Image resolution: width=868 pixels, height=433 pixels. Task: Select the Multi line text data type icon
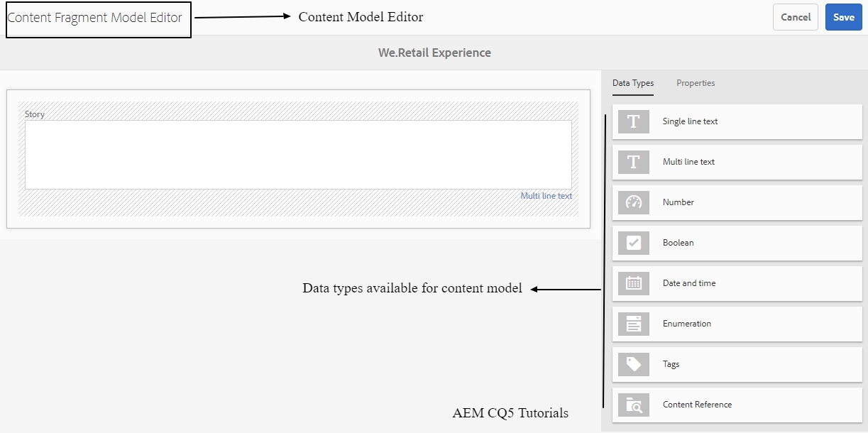tap(632, 162)
